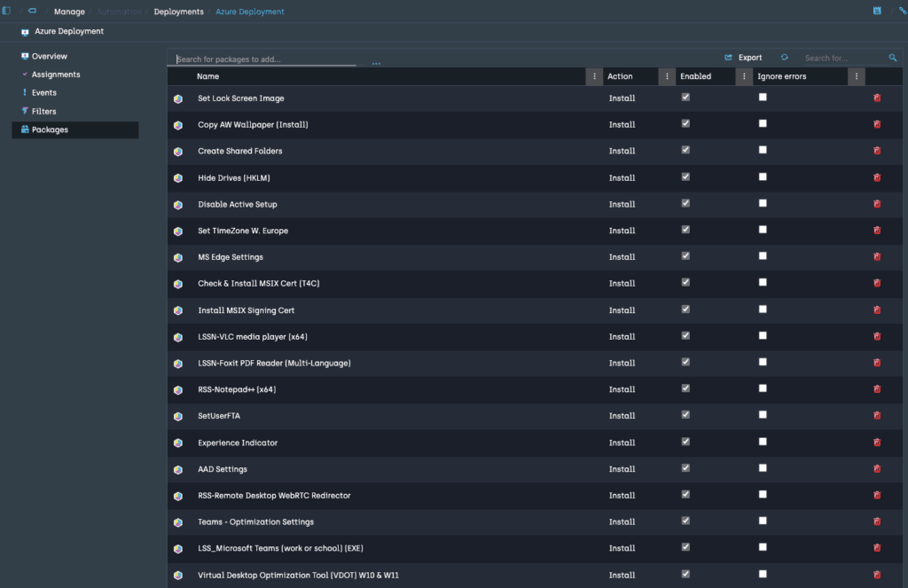Open the Assignments section in sidebar
The height and width of the screenshot is (588, 908).
(56, 74)
